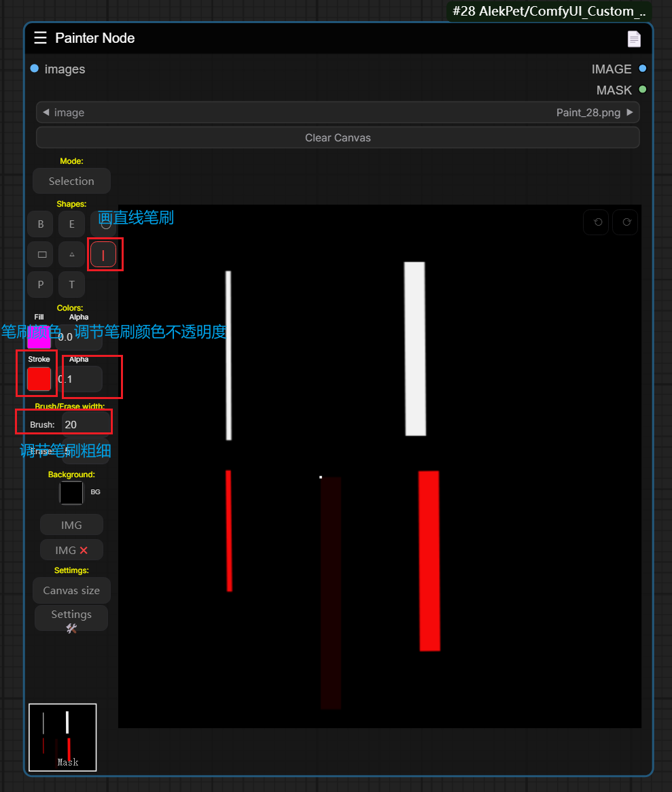Select the T text tool
Screen dimensions: 672x792
click(71, 285)
